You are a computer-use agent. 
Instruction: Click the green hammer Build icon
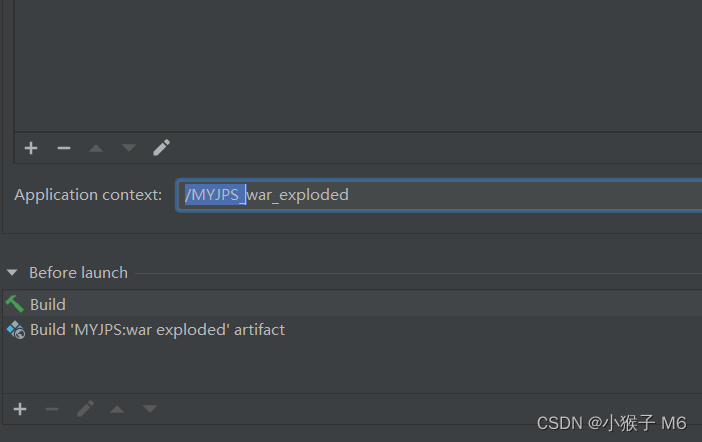15,304
